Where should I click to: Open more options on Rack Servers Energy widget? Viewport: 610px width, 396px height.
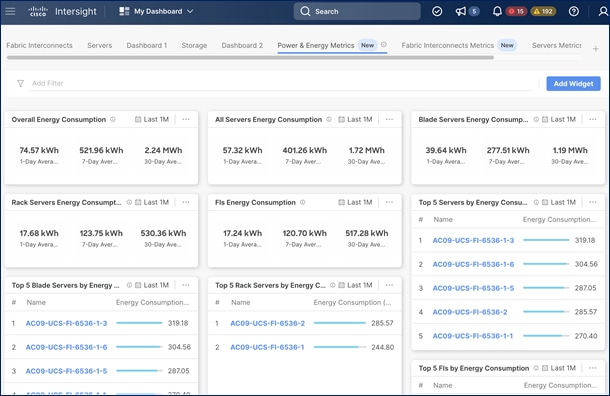(186, 202)
